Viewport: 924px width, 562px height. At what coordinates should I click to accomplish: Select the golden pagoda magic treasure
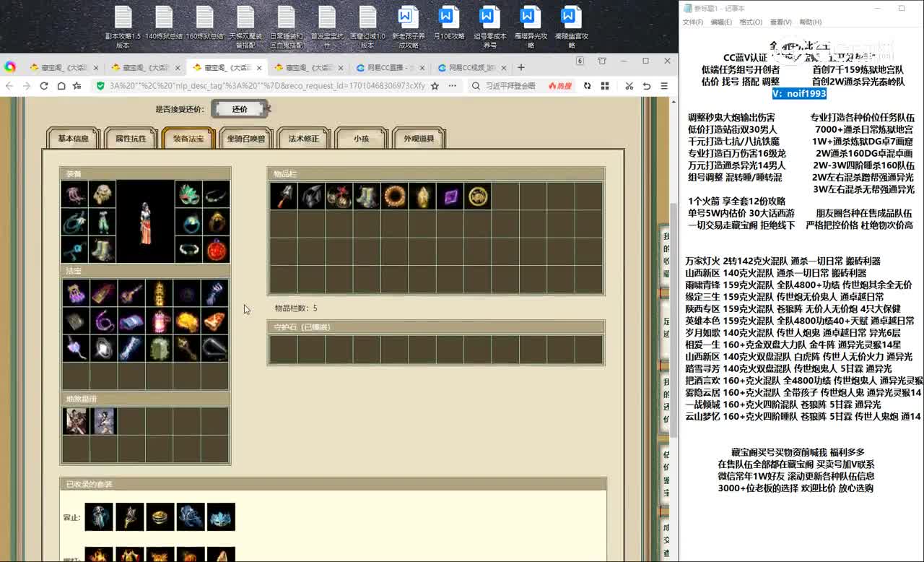click(x=159, y=293)
